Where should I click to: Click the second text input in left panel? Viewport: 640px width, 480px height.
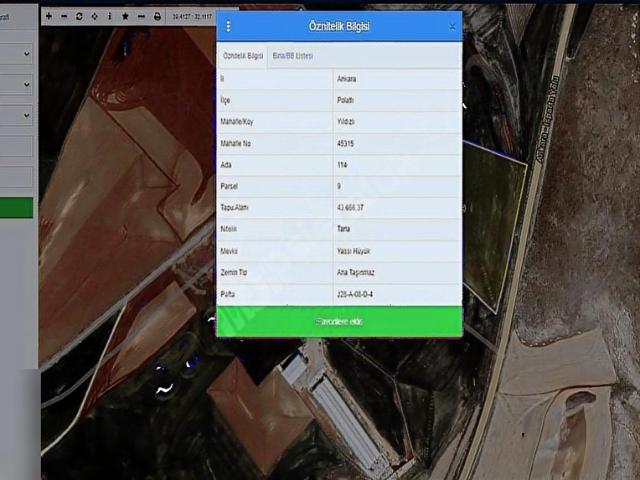pos(16,177)
